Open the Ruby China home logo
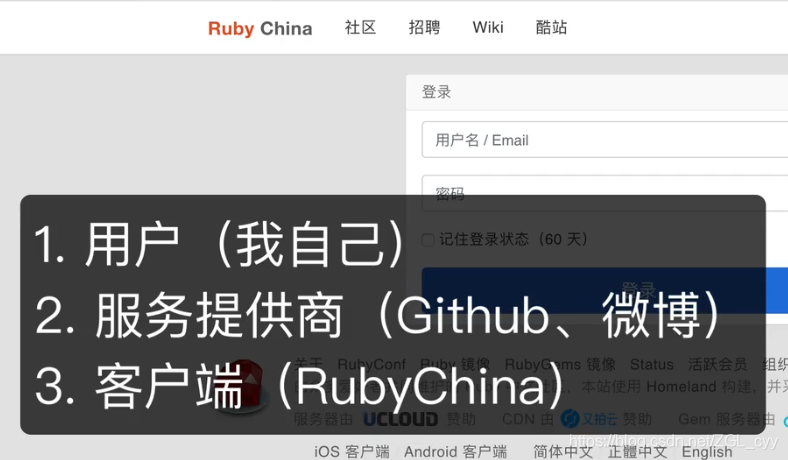 pos(260,29)
